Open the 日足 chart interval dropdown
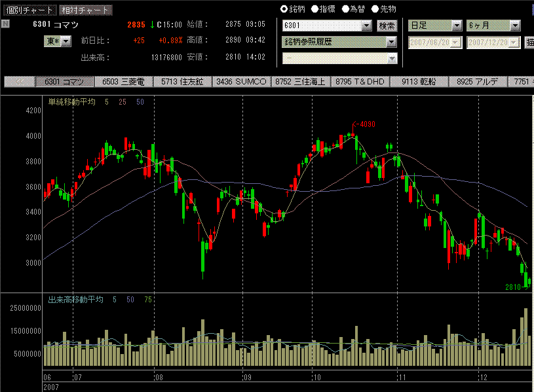Image resolution: width=534 pixels, height=392 pixels. [x=457, y=26]
